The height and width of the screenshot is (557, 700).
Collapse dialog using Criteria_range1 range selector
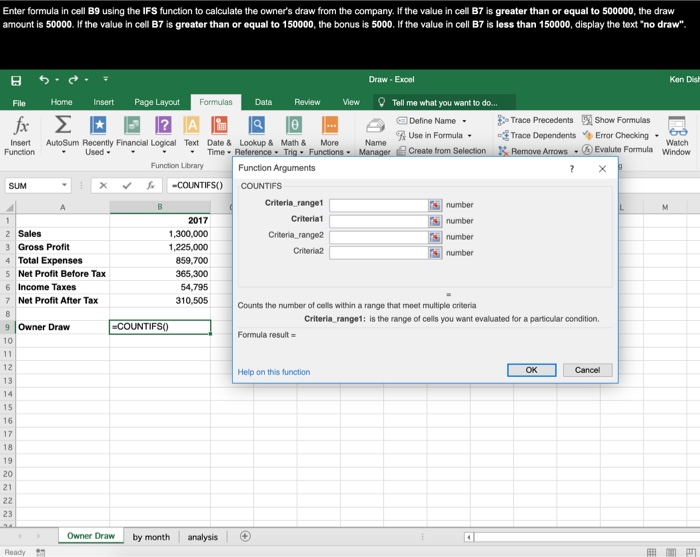434,205
